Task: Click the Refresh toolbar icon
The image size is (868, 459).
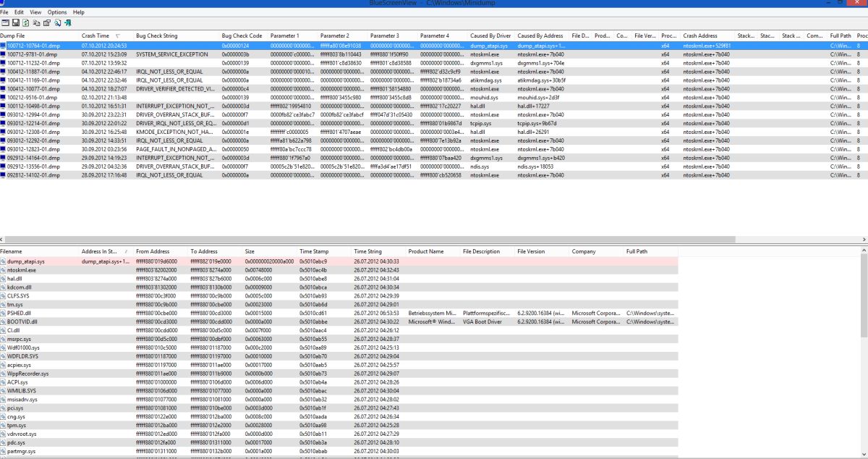Action: [x=26, y=22]
